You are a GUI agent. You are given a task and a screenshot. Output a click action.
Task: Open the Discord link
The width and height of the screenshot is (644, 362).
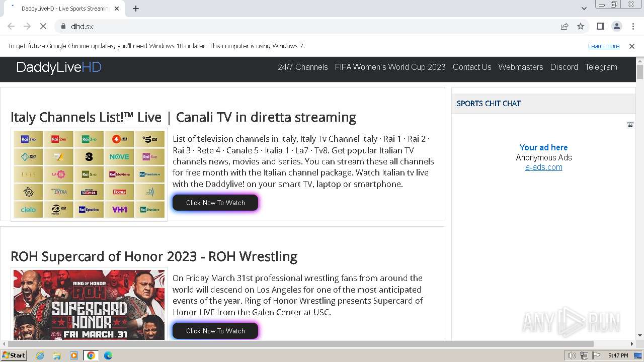click(x=564, y=67)
